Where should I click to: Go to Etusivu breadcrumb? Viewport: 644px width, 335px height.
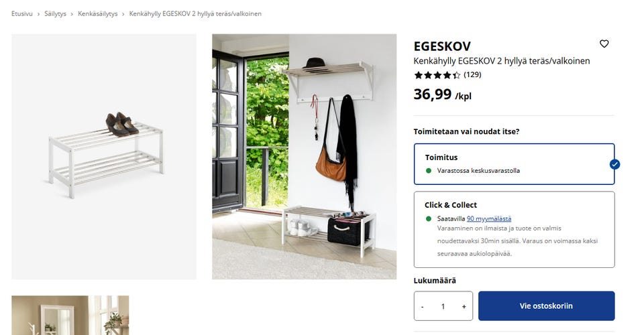pos(21,13)
